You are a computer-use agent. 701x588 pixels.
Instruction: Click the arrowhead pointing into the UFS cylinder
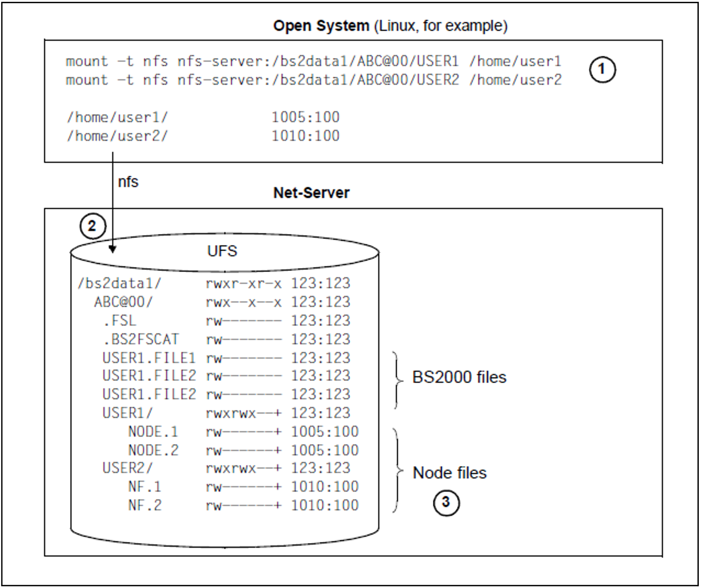(x=113, y=249)
